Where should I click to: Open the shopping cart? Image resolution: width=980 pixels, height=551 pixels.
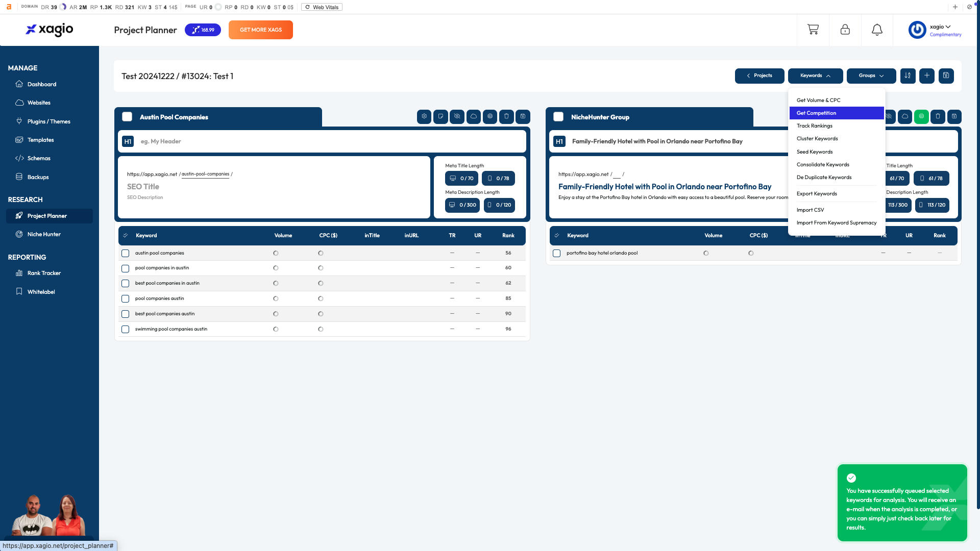[x=813, y=30]
